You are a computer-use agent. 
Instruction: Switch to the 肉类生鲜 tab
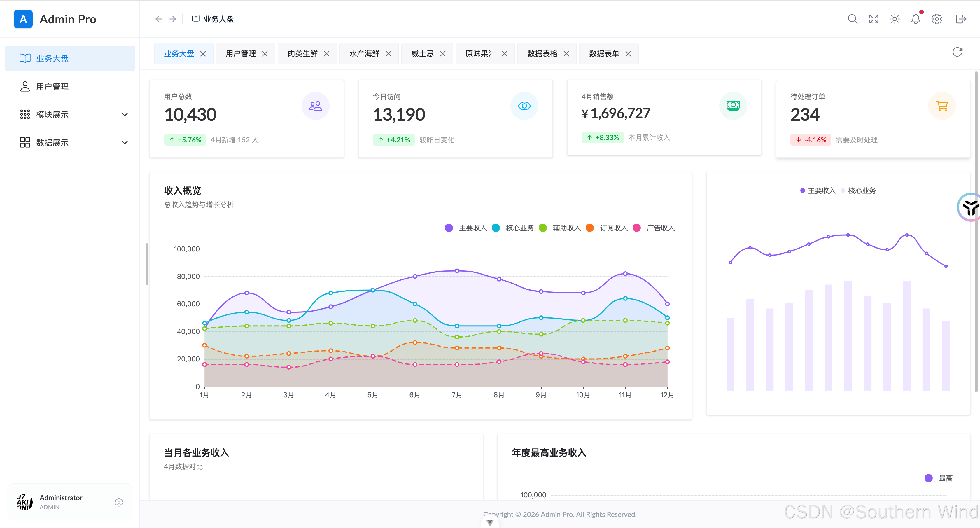coord(302,54)
